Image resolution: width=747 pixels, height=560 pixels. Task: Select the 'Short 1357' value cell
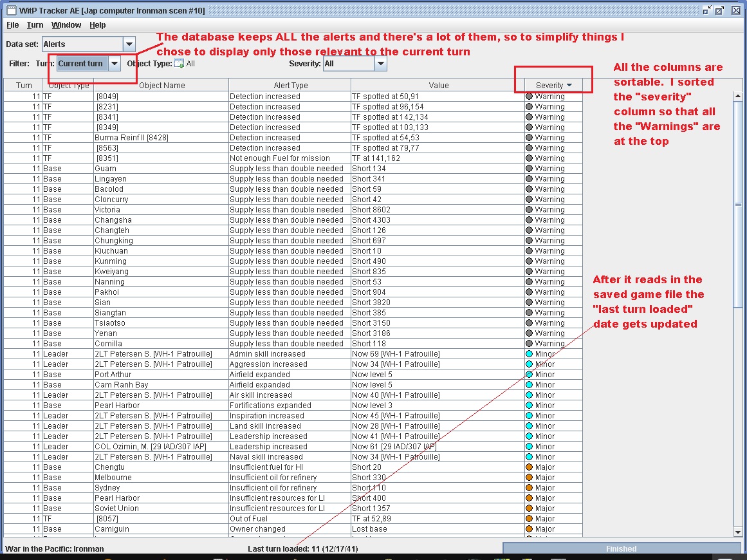point(438,509)
